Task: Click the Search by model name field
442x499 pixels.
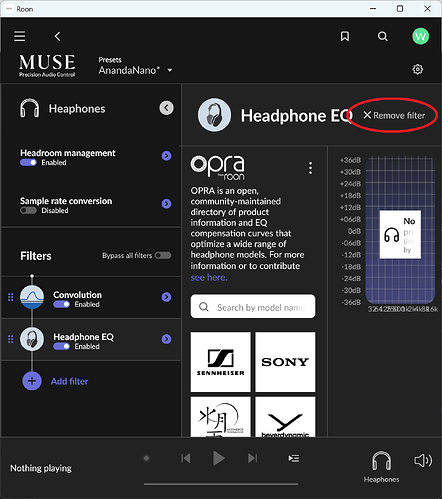Action: (x=253, y=306)
